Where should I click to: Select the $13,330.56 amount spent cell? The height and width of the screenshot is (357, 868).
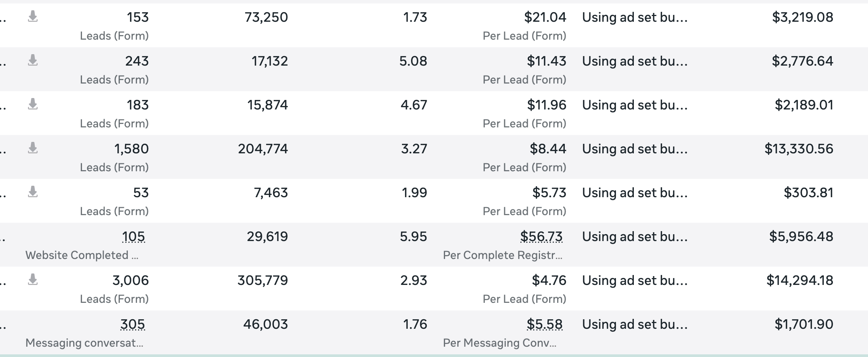pyautogui.click(x=799, y=149)
